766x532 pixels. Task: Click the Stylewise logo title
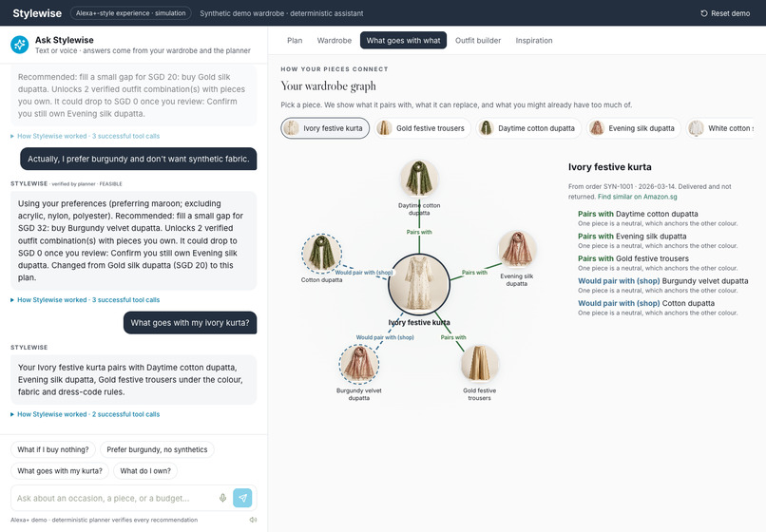pyautogui.click(x=37, y=13)
